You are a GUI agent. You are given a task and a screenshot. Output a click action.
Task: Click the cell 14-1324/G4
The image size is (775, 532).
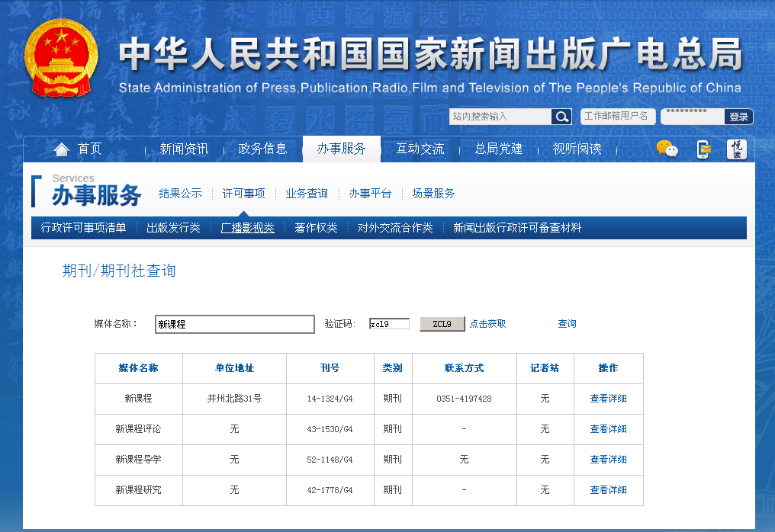pos(330,399)
